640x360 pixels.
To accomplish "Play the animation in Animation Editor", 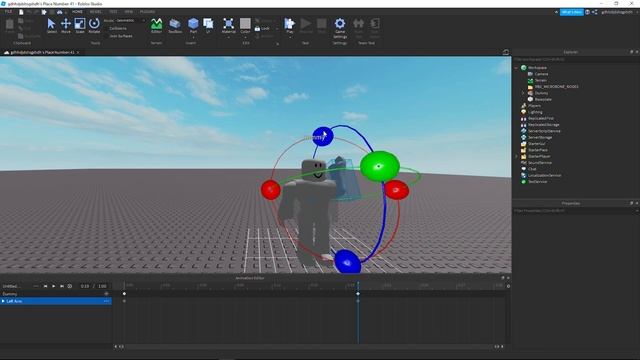I will coord(53,286).
